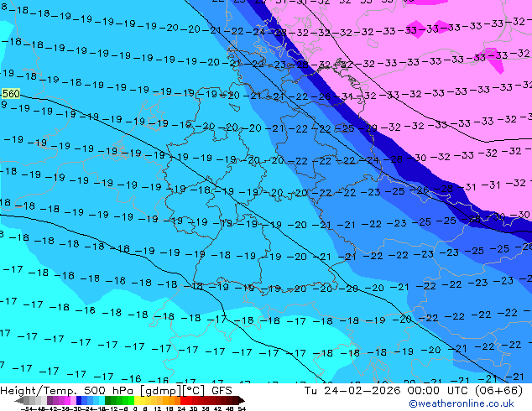The height and width of the screenshot is (411, 532).
Task: Click the '(06+66)' forecast run label
Action: (x=498, y=391)
